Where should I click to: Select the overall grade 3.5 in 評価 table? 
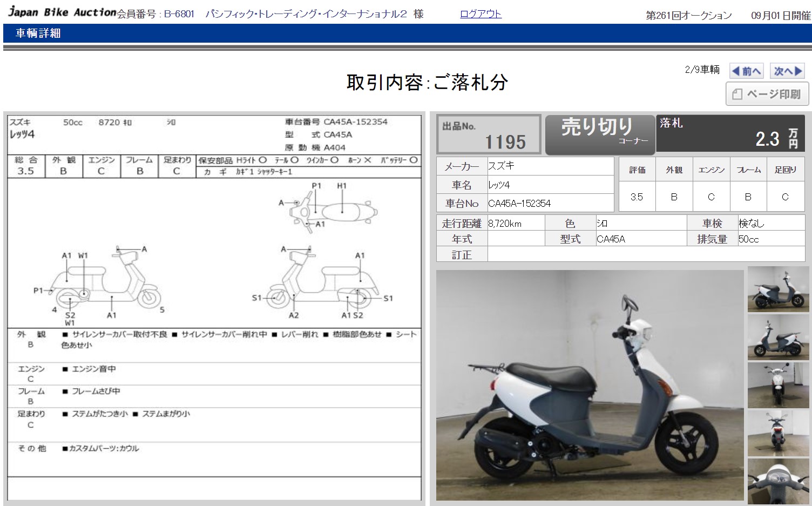click(637, 197)
